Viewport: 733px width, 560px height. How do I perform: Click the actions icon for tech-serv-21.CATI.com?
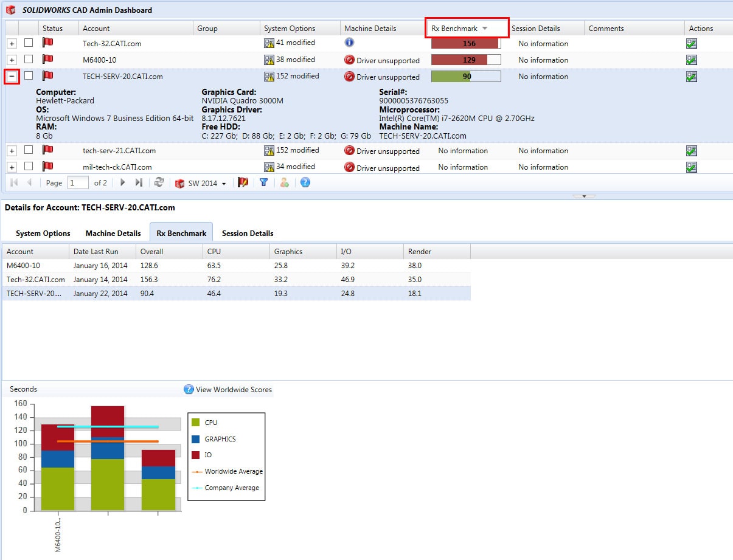691,151
